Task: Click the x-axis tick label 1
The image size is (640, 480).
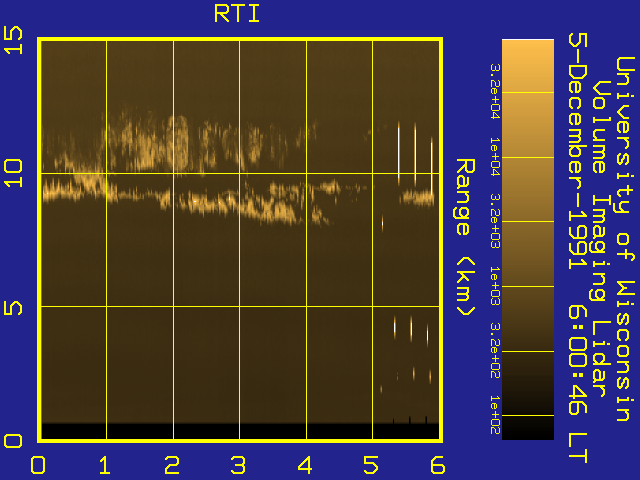Action: pos(105,464)
